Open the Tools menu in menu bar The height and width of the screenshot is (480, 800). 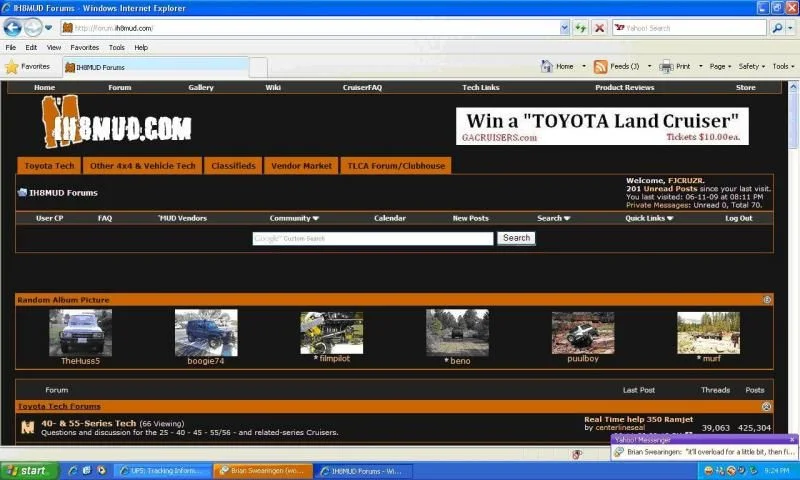click(x=116, y=47)
